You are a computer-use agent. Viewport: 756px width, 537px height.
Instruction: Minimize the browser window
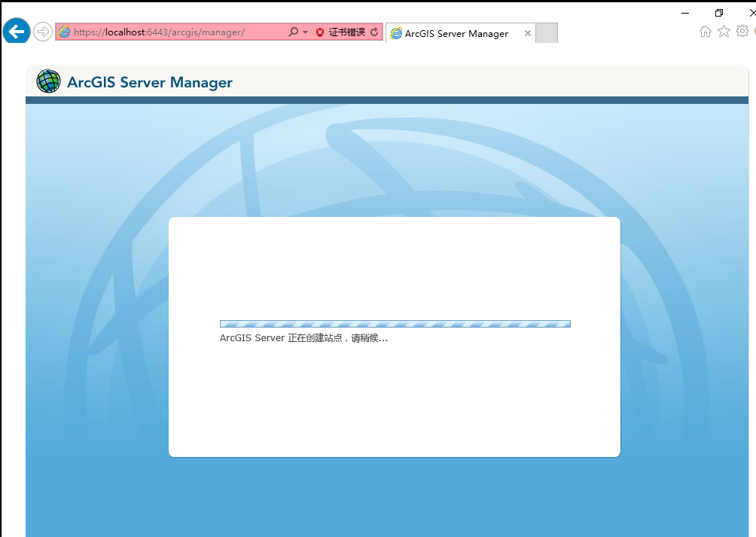tap(685, 13)
